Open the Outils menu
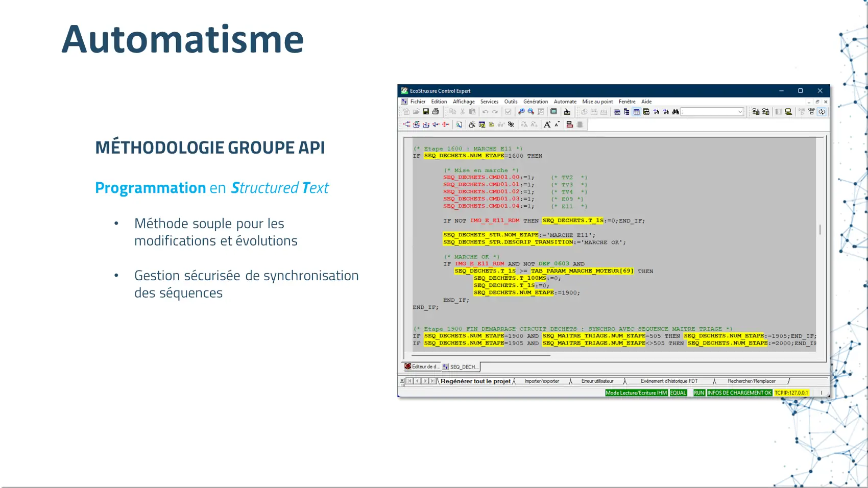Image resolution: width=868 pixels, height=488 pixels. tap(511, 102)
